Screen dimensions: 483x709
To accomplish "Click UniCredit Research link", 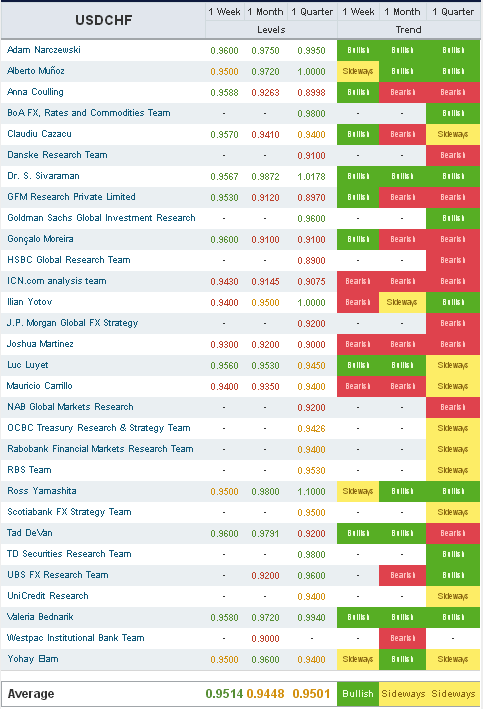I will 48,596.
